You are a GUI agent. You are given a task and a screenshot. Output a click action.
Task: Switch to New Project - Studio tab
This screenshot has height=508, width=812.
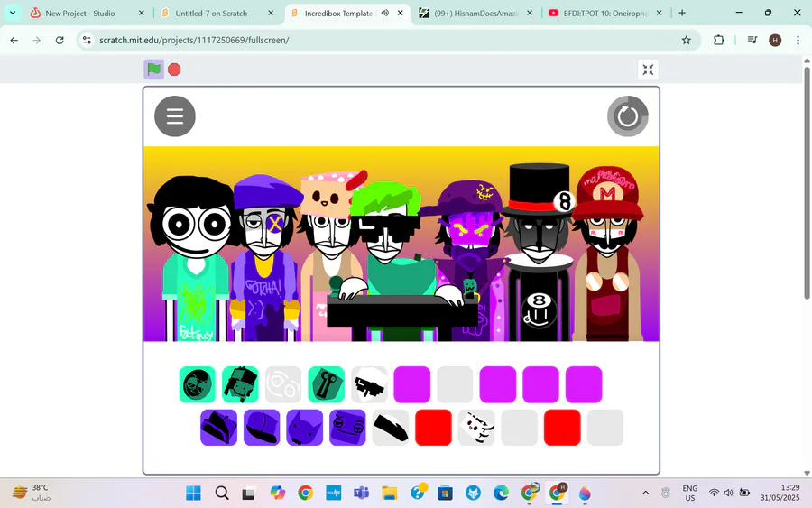tap(80, 14)
